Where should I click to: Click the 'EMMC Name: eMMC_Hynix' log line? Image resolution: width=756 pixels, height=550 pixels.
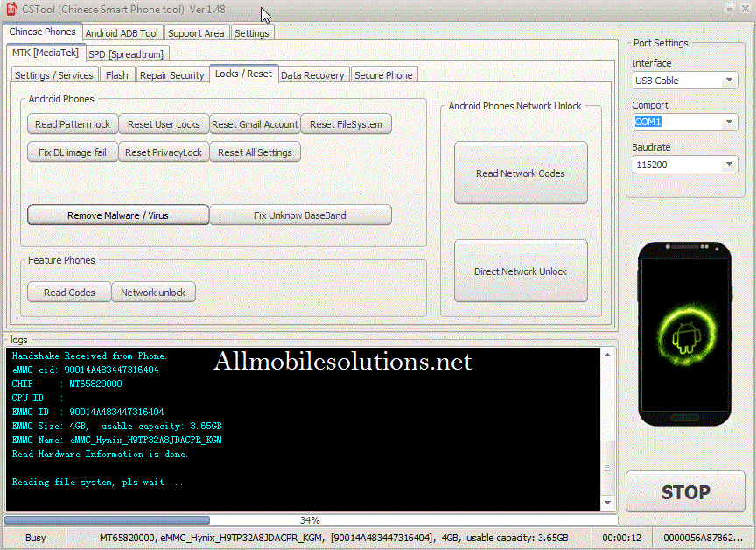click(116, 440)
